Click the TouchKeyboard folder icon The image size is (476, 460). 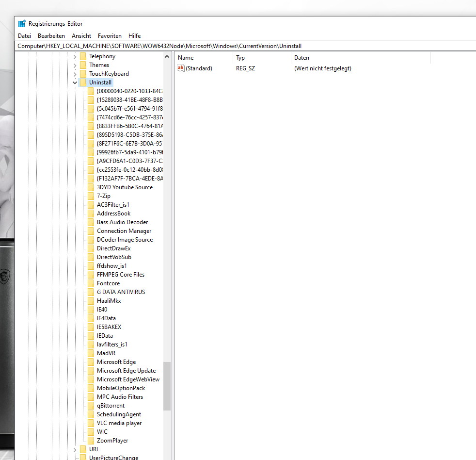pos(83,74)
